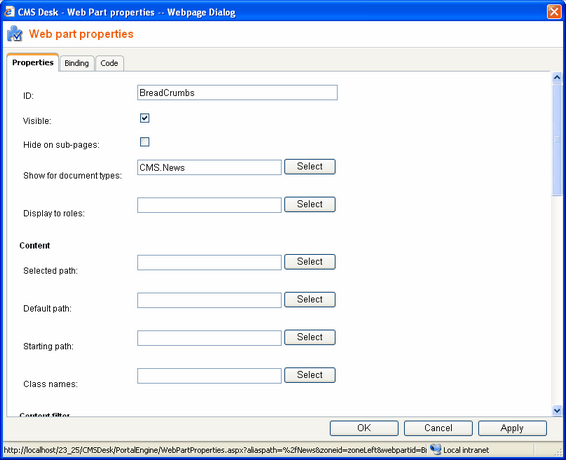Select the Properties tab
Screen dimensions: 566x460
(33, 62)
